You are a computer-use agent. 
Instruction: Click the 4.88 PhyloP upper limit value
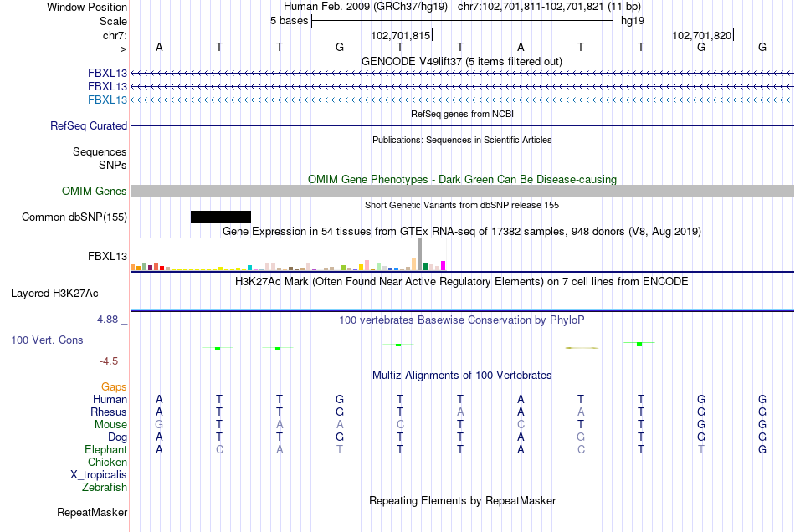click(107, 320)
